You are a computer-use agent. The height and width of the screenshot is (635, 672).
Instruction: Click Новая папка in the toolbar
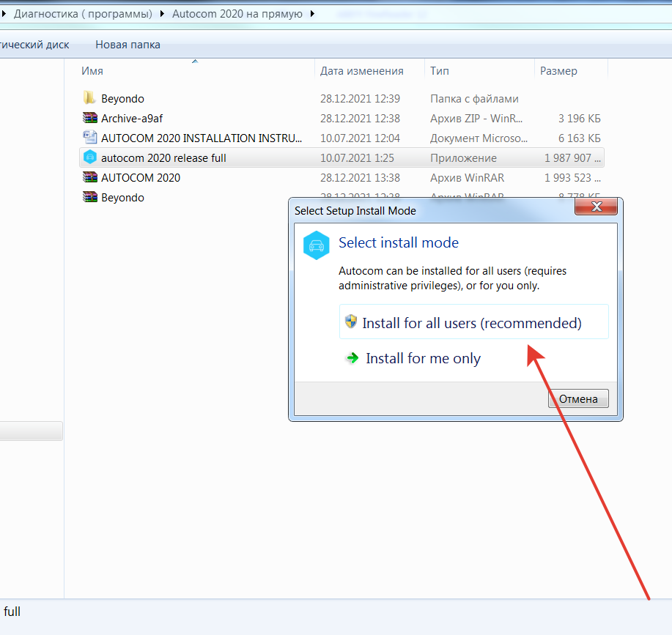pos(128,45)
